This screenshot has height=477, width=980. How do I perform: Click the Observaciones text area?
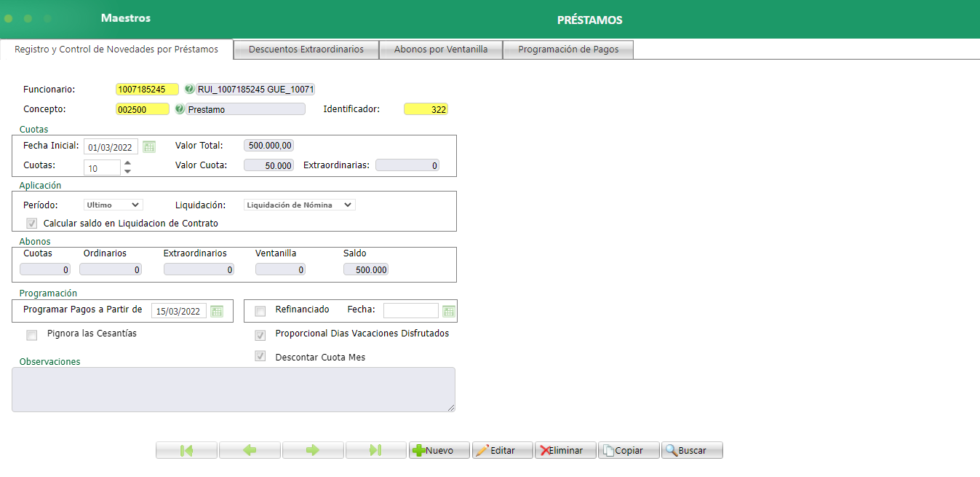(234, 390)
